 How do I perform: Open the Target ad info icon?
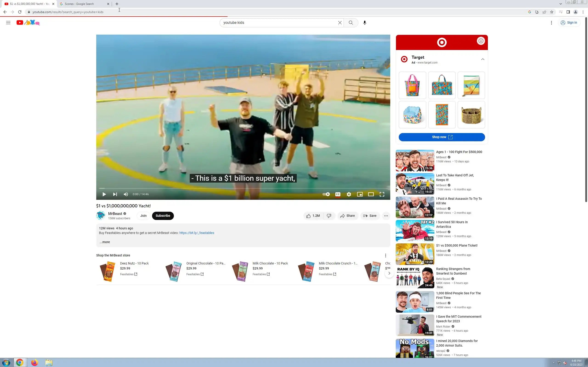tap(481, 41)
